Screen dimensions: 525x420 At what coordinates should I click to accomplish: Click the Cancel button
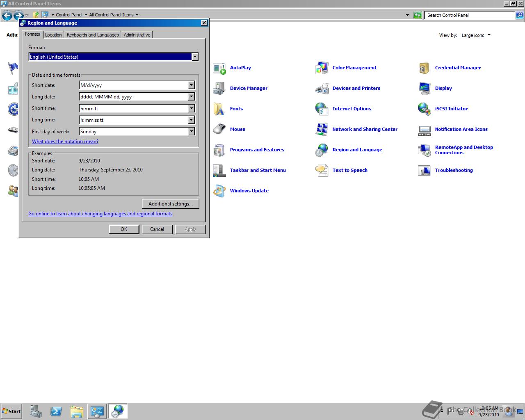(157, 229)
